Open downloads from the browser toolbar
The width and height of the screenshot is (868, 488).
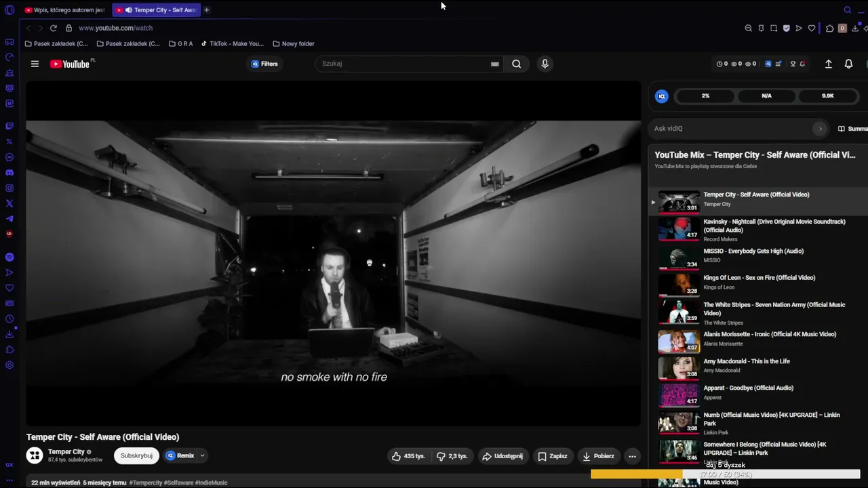pos(855,28)
